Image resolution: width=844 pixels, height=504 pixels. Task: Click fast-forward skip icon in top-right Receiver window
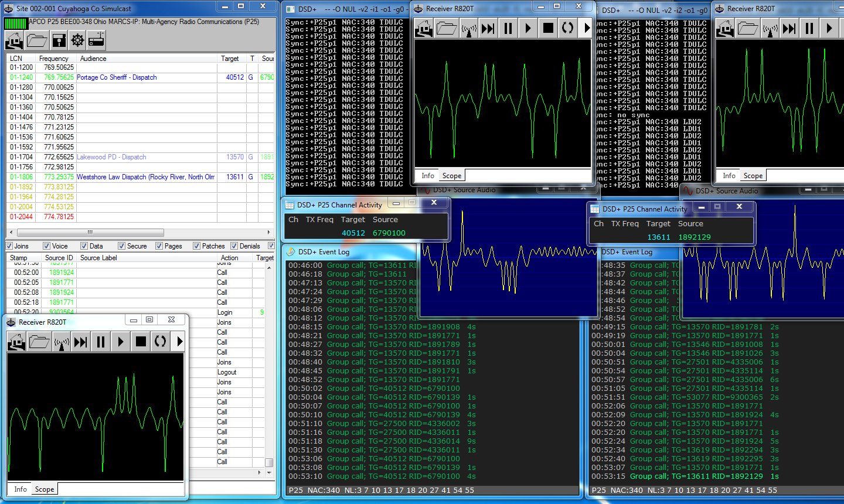click(789, 28)
